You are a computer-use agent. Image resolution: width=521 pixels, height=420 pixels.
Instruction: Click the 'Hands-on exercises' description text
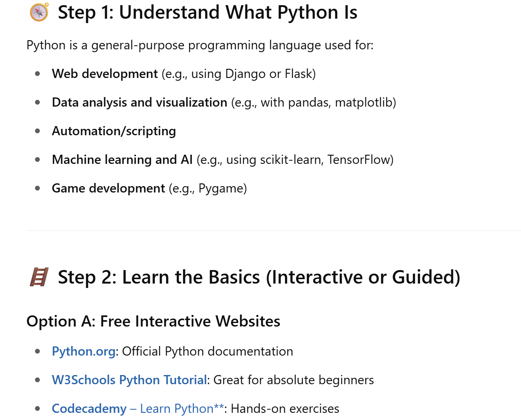pos(285,408)
